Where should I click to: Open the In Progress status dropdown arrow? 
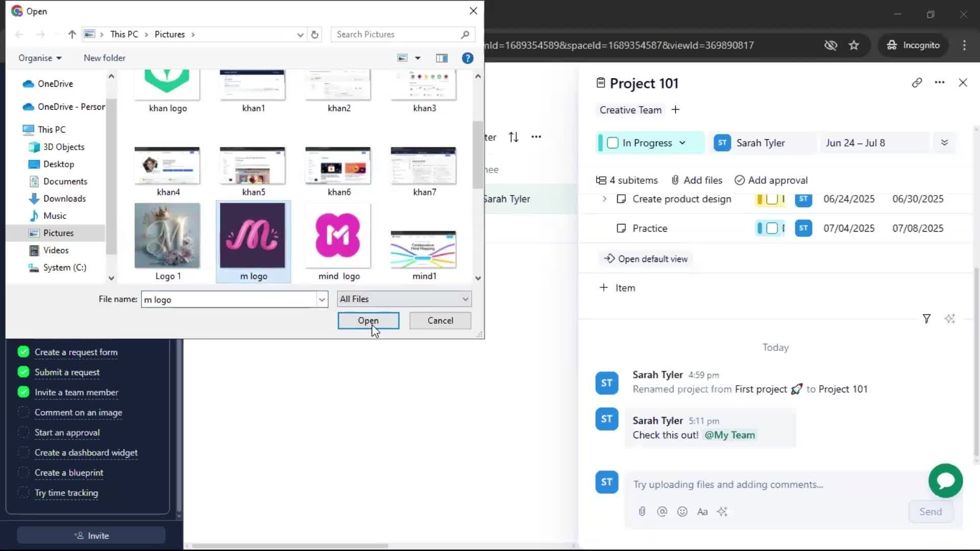click(x=682, y=143)
